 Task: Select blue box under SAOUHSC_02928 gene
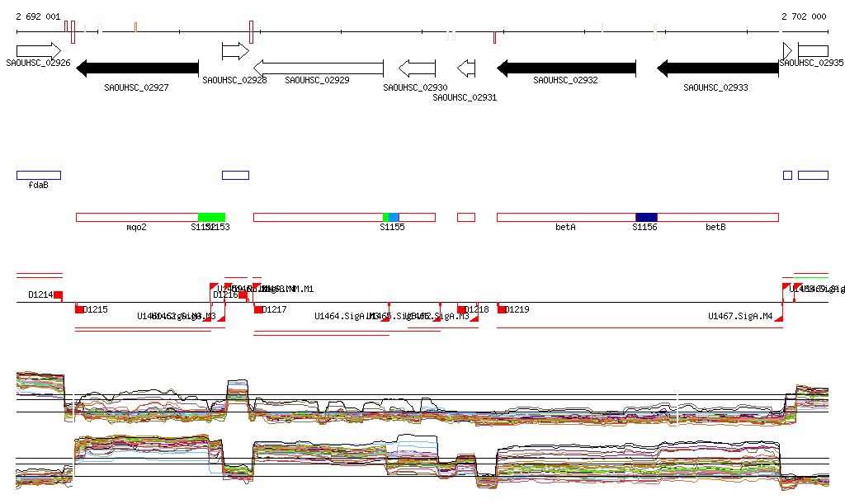click(235, 175)
